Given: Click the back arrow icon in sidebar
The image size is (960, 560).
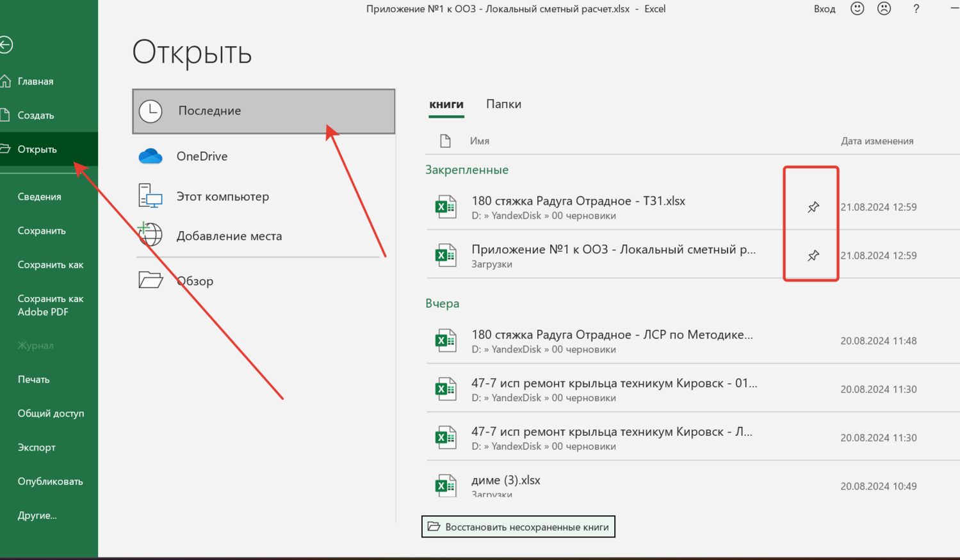Looking at the screenshot, I should click(6, 45).
